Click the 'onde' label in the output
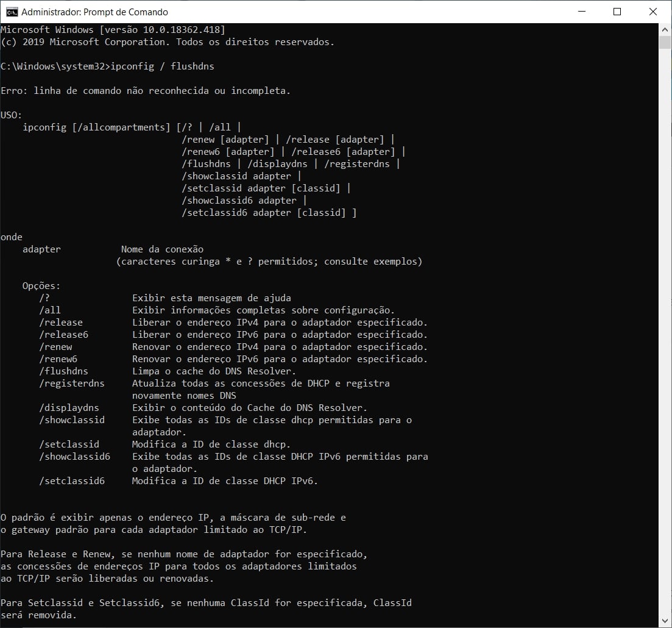Image resolution: width=672 pixels, height=628 pixels. pyautogui.click(x=11, y=237)
